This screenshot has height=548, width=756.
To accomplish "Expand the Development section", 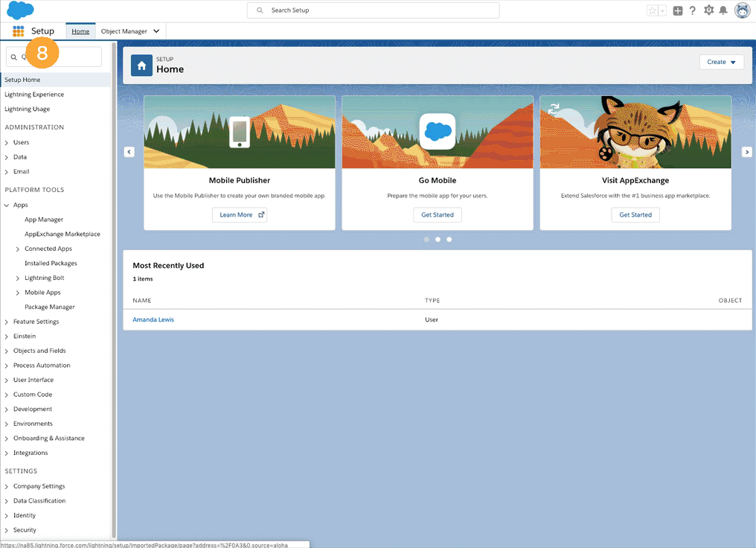I will (x=7, y=410).
